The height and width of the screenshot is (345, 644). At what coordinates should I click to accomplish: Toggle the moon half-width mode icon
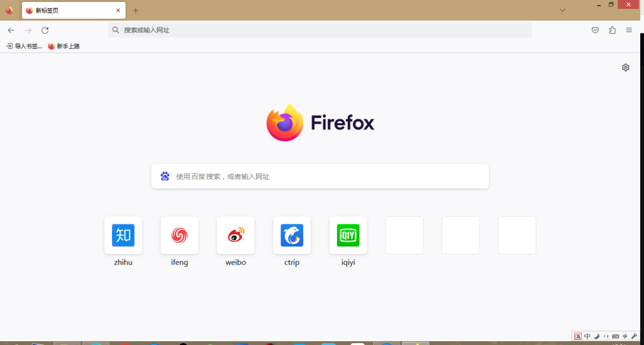(x=597, y=336)
